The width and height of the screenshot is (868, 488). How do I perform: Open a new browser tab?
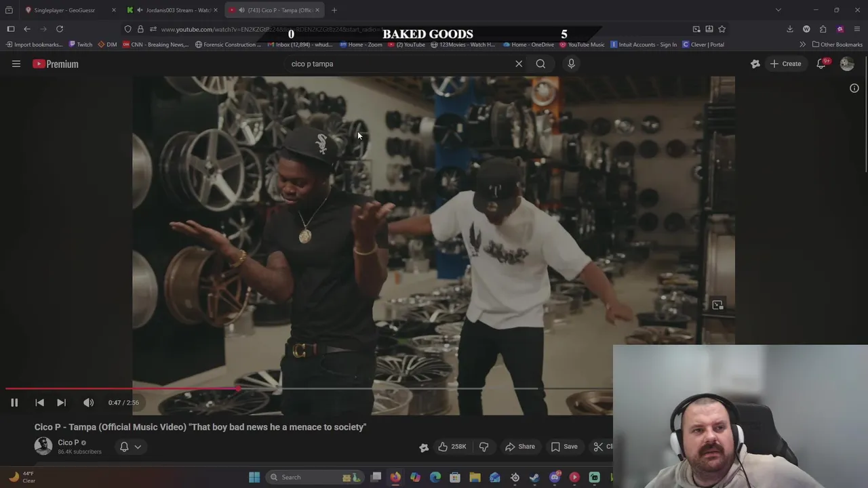coord(334,10)
